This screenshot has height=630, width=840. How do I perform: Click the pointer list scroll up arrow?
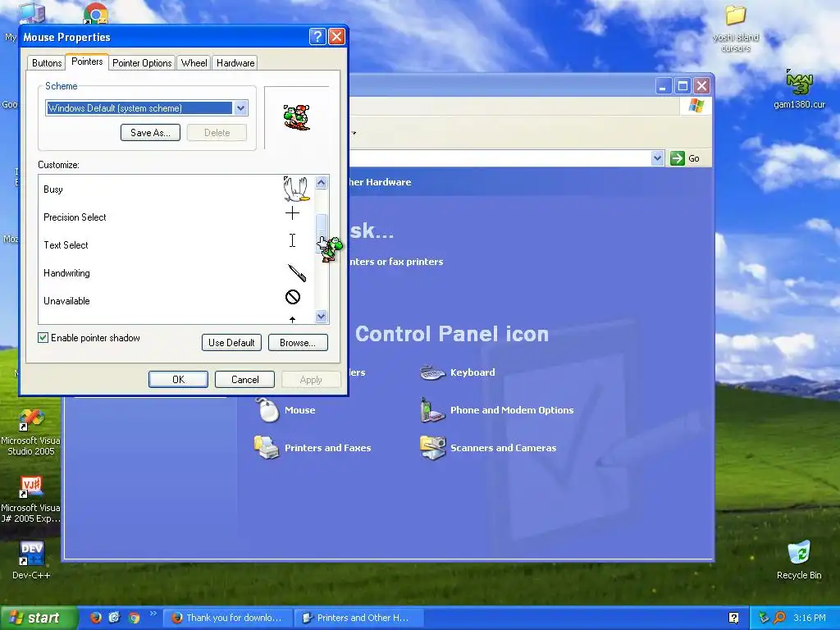pyautogui.click(x=321, y=183)
